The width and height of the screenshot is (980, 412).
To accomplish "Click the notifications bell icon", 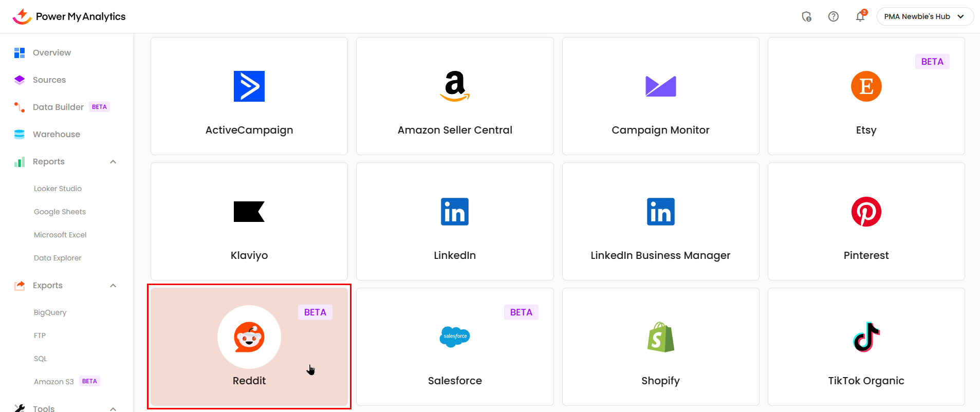I will coord(860,16).
